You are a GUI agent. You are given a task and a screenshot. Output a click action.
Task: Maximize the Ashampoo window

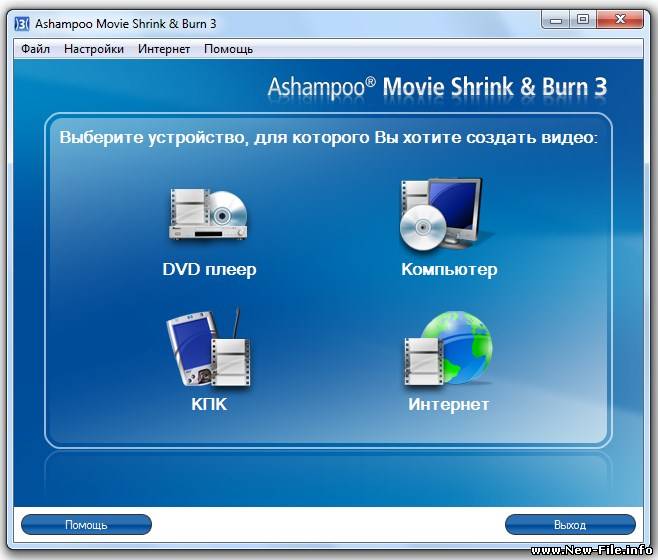point(583,20)
